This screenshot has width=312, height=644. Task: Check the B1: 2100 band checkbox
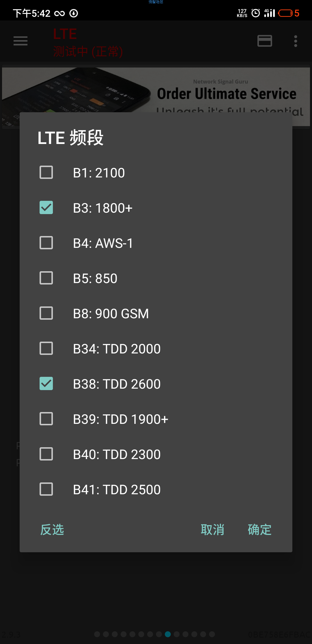pyautogui.click(x=46, y=173)
